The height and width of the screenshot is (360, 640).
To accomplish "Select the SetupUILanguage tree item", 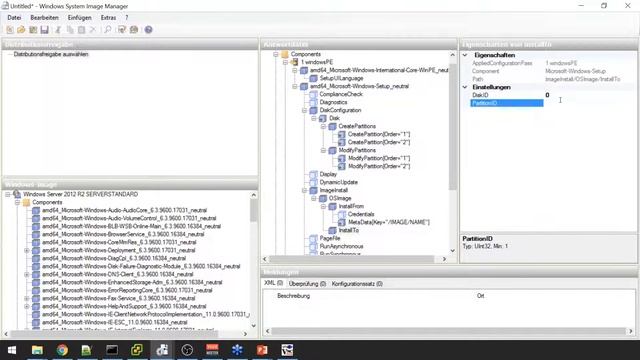I will pyautogui.click(x=341, y=78).
